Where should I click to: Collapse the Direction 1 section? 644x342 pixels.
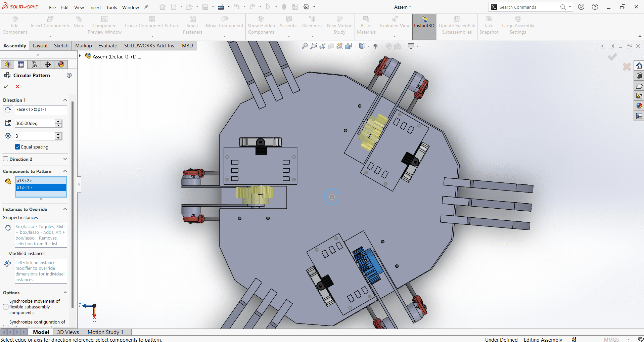point(65,100)
